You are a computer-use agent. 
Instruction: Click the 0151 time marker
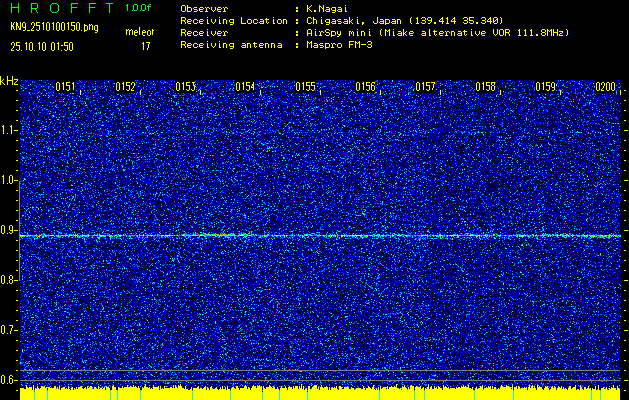coord(65,87)
